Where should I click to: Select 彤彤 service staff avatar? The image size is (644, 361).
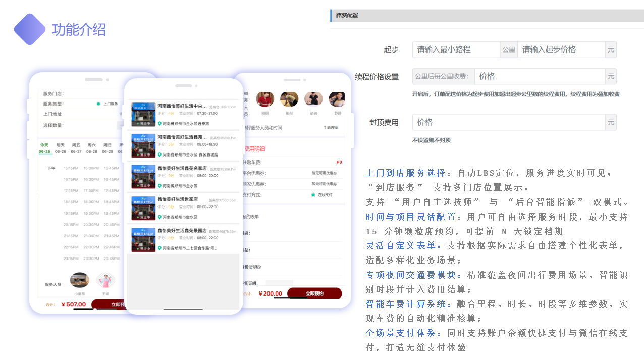[x=289, y=99]
